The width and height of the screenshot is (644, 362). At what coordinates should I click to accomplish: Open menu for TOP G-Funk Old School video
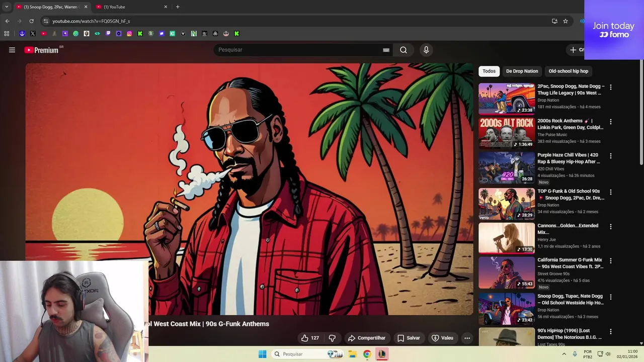[611, 192]
